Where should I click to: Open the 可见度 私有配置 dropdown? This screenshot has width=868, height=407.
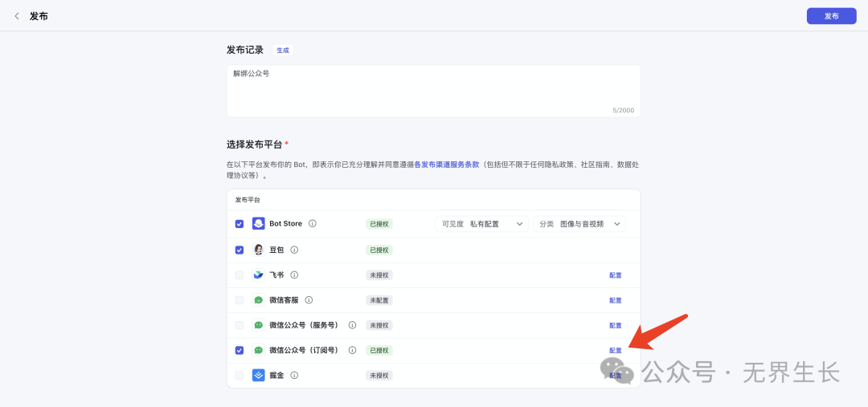click(x=481, y=224)
